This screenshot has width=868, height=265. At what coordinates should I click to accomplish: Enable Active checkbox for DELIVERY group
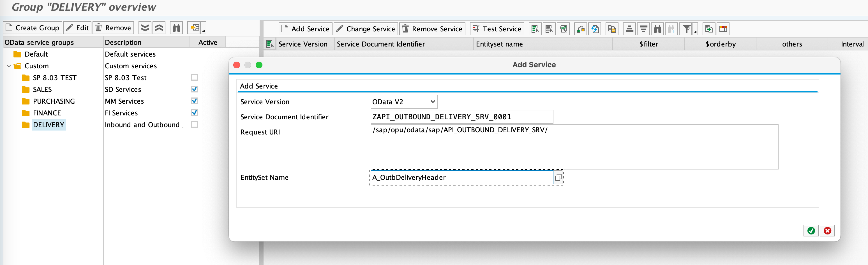tap(194, 125)
